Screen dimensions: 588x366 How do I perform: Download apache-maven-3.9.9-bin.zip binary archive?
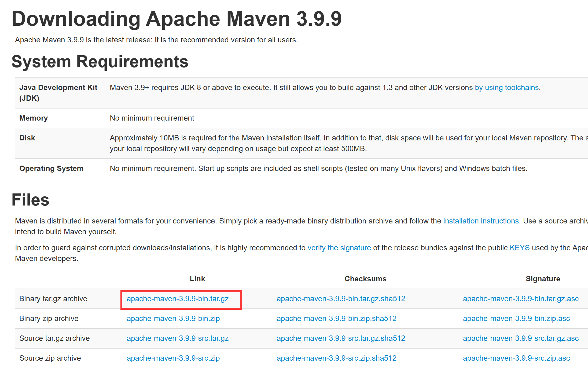[x=173, y=319]
